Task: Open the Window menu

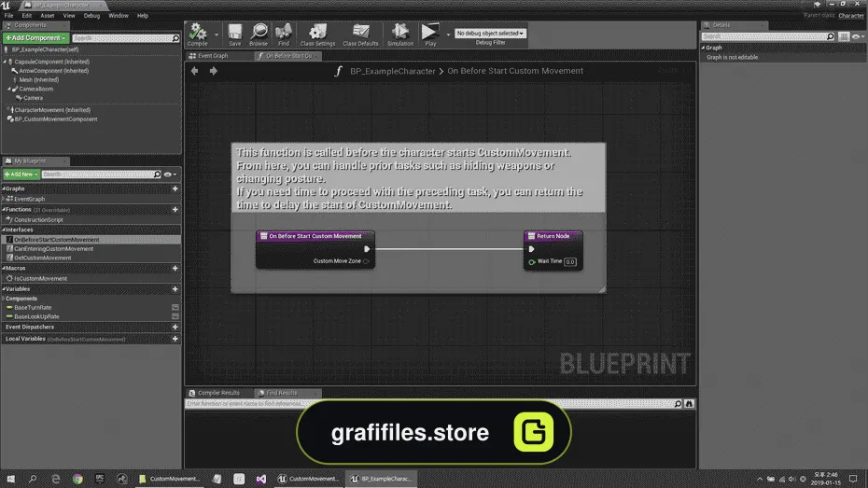Action: 118,16
